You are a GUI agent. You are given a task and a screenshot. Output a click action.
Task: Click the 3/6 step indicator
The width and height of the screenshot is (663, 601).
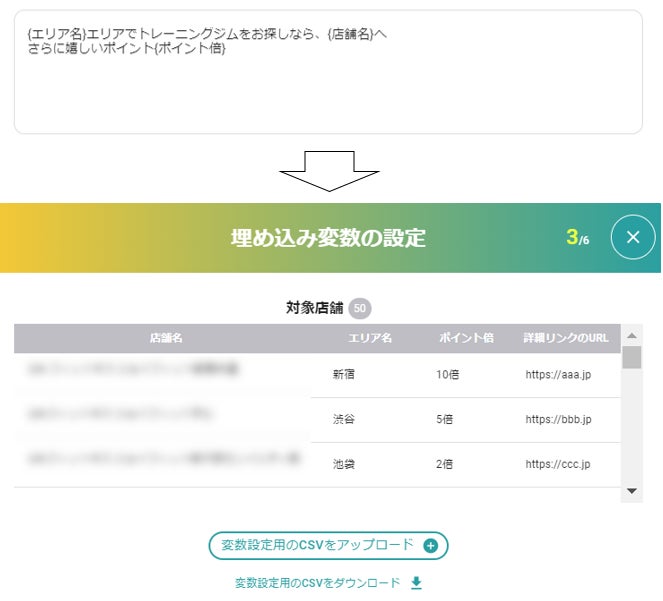click(x=578, y=237)
